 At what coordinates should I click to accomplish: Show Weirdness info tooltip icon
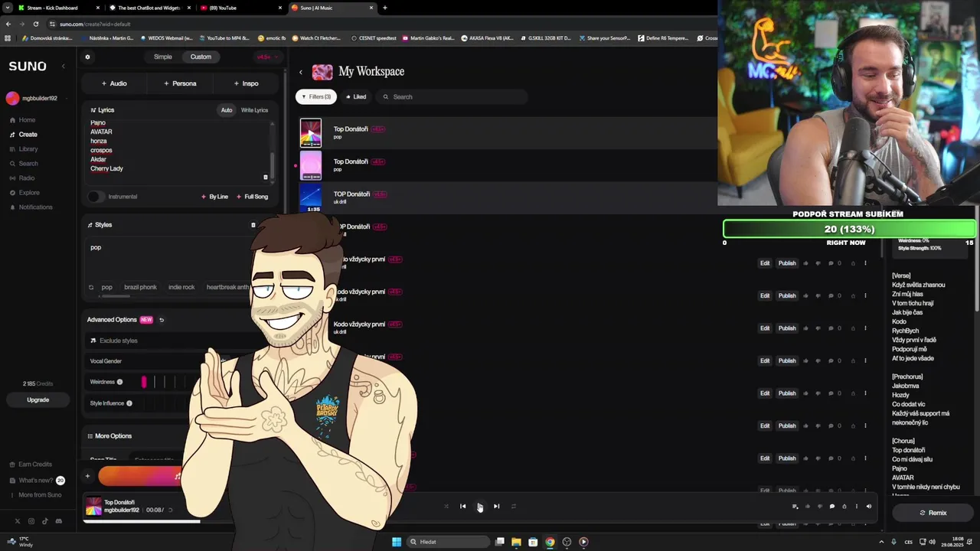(x=119, y=382)
